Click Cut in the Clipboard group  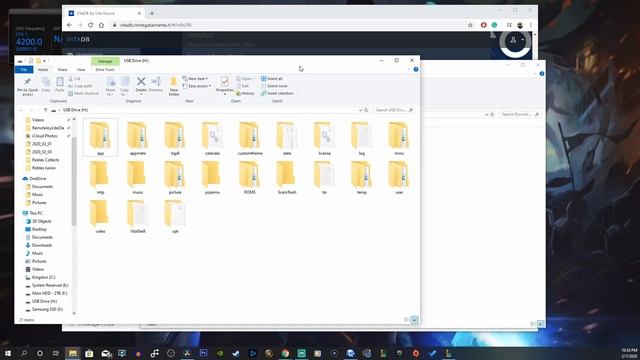coord(75,78)
